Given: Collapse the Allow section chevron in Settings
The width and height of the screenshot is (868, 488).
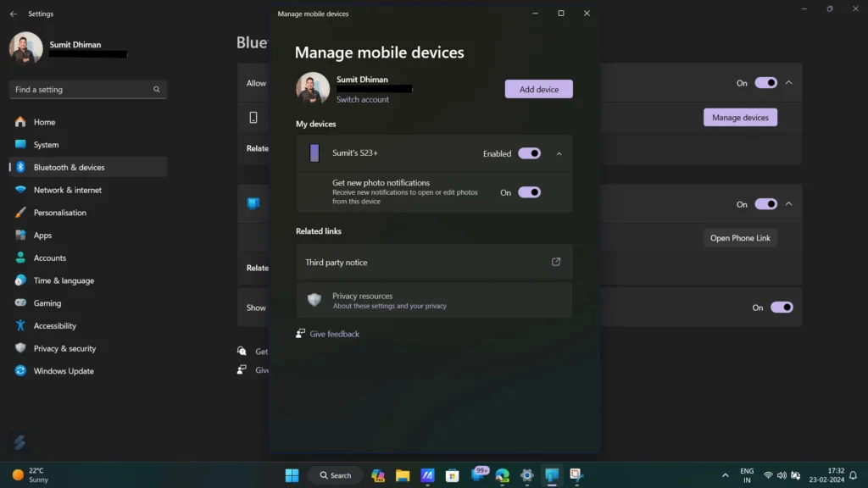Looking at the screenshot, I should [789, 83].
